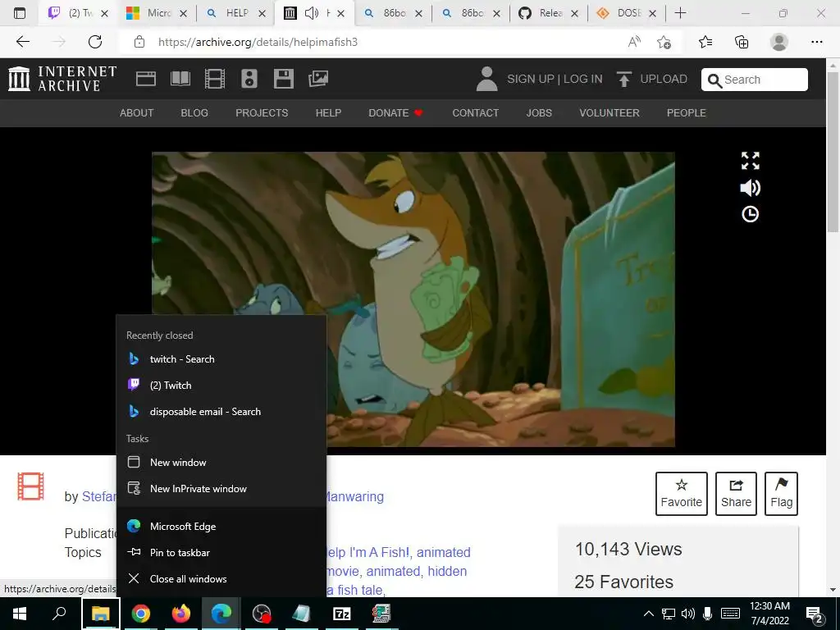
Task: Choose Microsoft Edge in jump list
Action: (221, 526)
